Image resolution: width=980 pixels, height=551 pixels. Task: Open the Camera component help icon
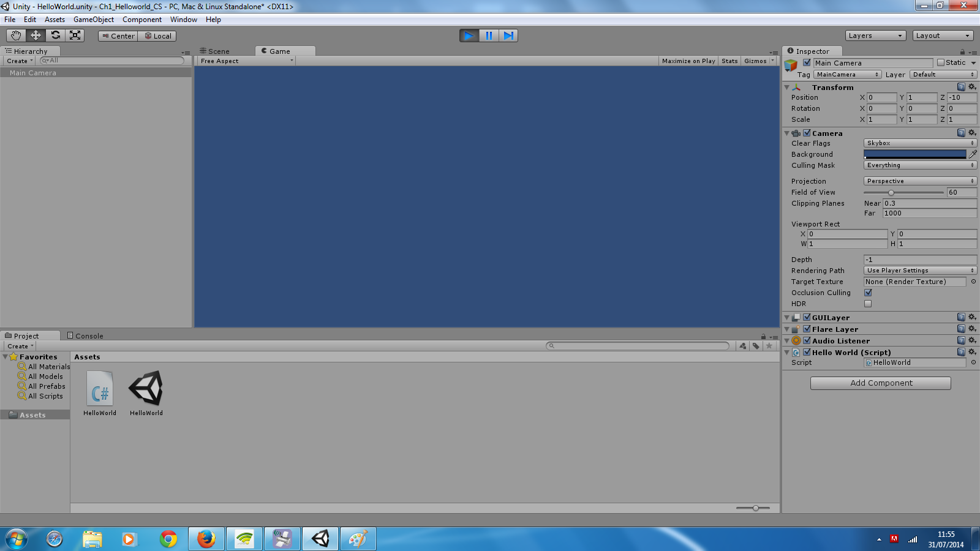[x=961, y=133]
